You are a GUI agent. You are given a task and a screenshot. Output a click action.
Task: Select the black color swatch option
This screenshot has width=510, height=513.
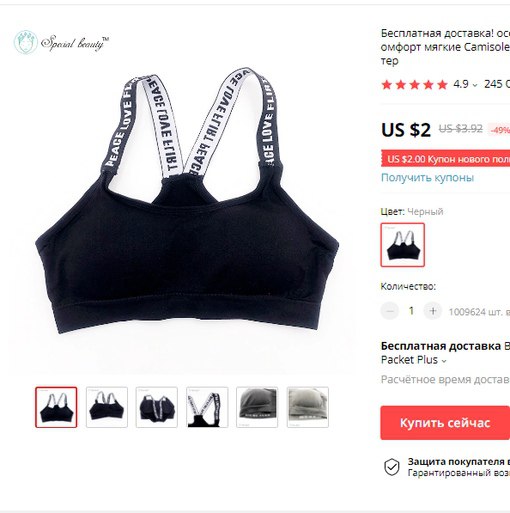pyautogui.click(x=403, y=245)
